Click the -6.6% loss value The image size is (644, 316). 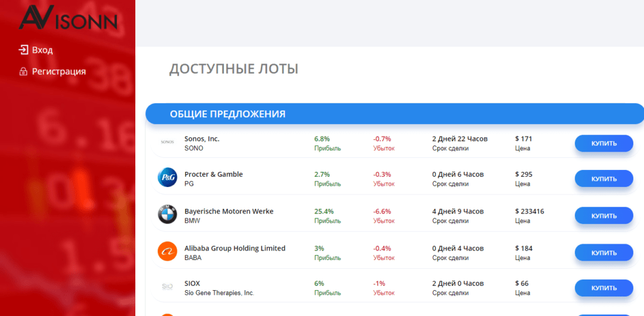(x=382, y=212)
